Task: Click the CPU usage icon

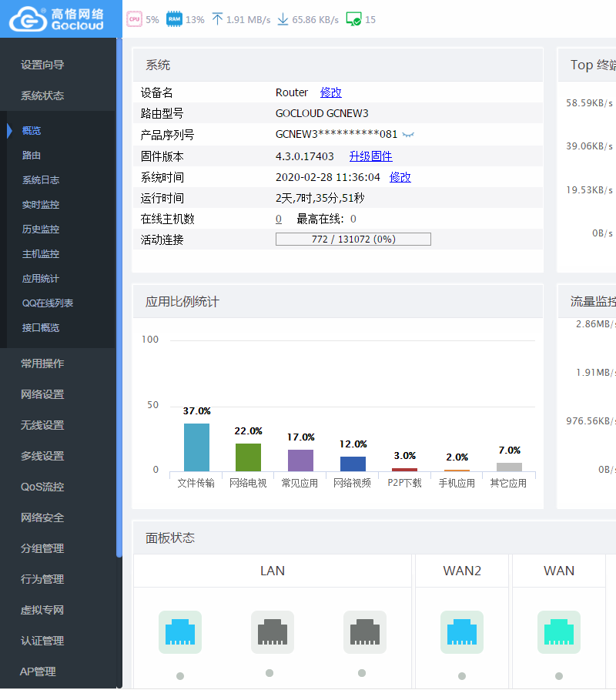Action: pyautogui.click(x=134, y=19)
